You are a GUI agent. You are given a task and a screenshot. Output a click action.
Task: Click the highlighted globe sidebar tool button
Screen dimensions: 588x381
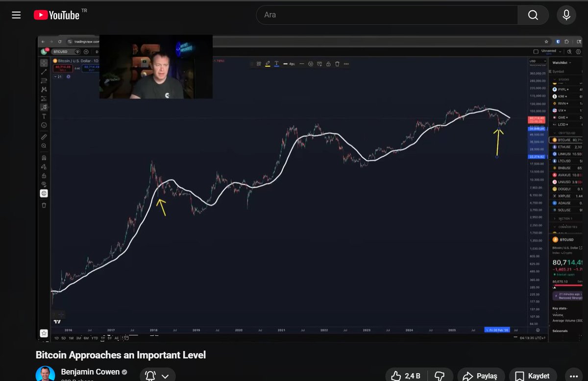44,194
